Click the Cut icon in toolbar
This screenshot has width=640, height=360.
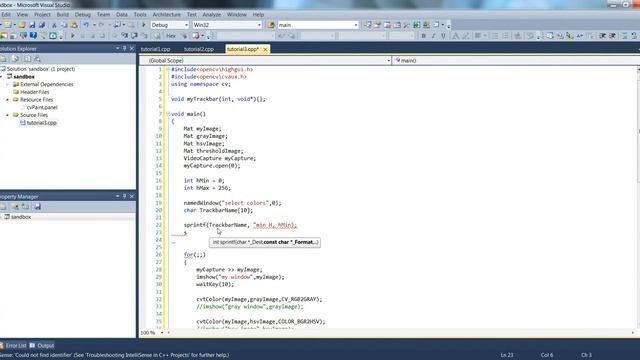54,25
